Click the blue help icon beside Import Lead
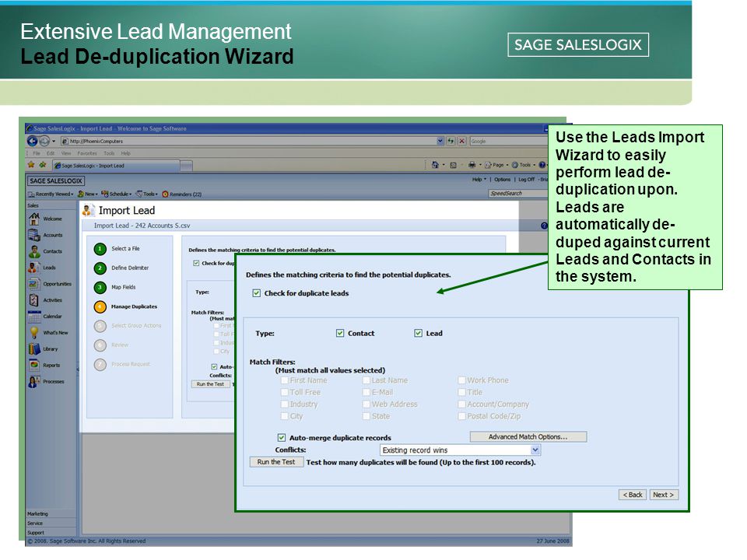 point(544,226)
